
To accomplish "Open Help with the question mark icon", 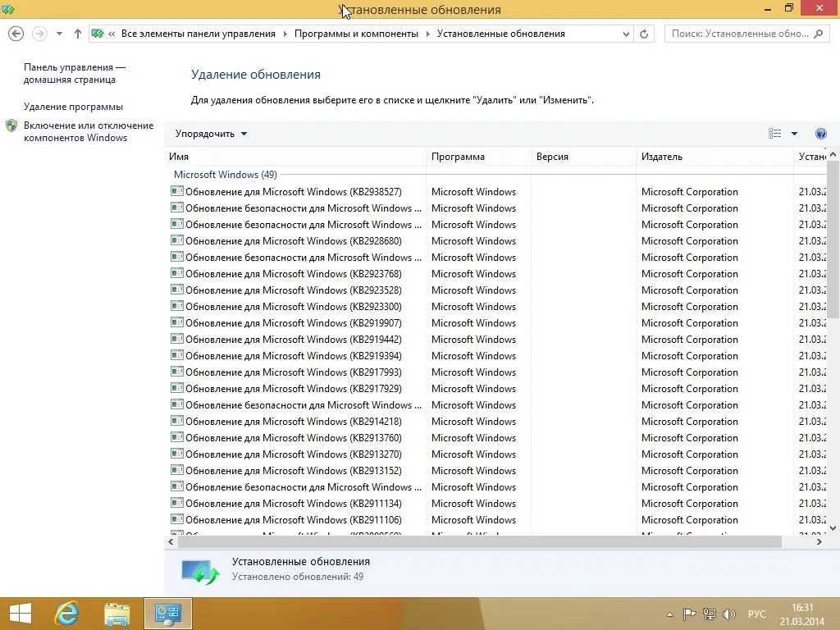I will pos(820,134).
